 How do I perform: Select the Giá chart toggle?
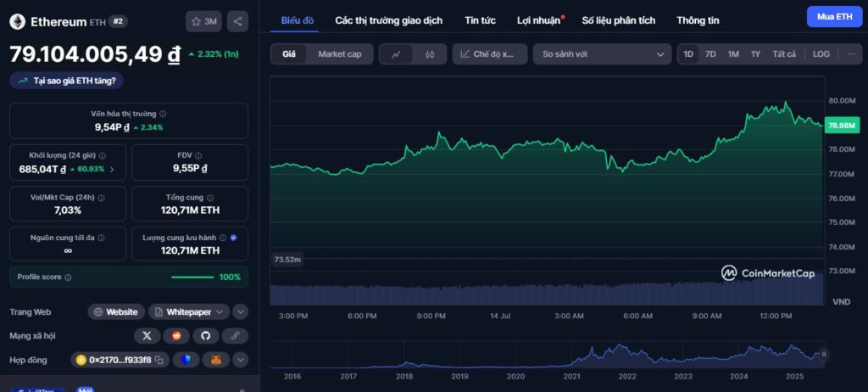289,54
